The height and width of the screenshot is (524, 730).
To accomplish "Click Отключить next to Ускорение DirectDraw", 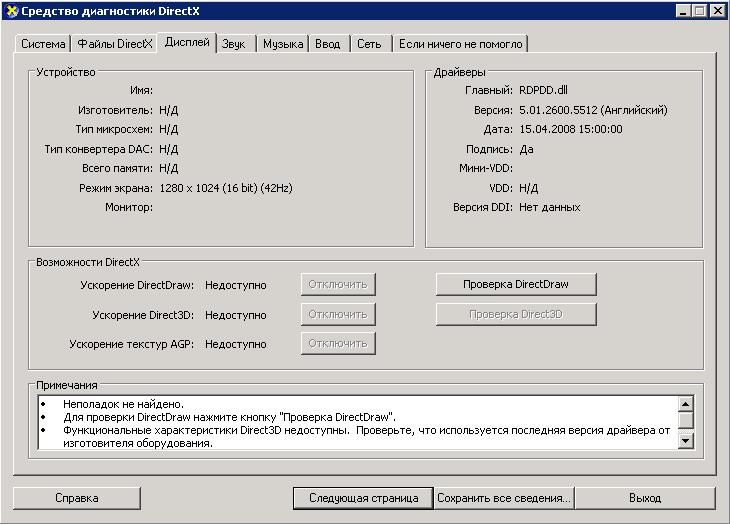I will tap(338, 284).
